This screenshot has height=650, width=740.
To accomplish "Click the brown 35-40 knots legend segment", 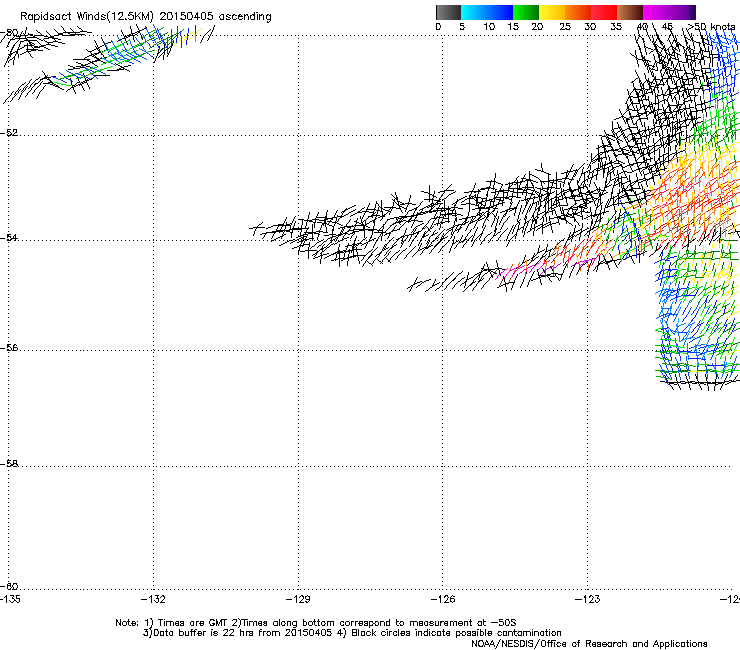I will [630, 12].
